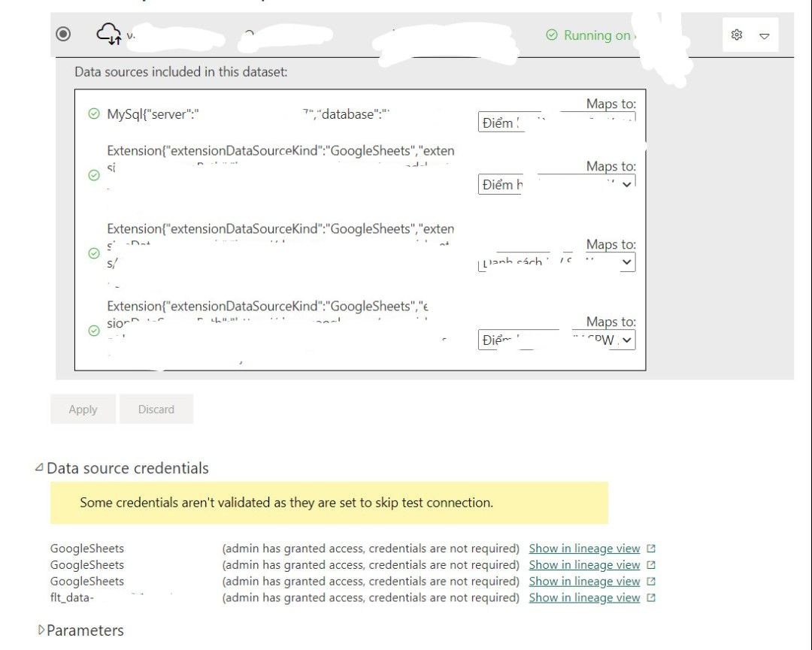Open gateway settings gear icon
The width and height of the screenshot is (812, 650).
[736, 35]
